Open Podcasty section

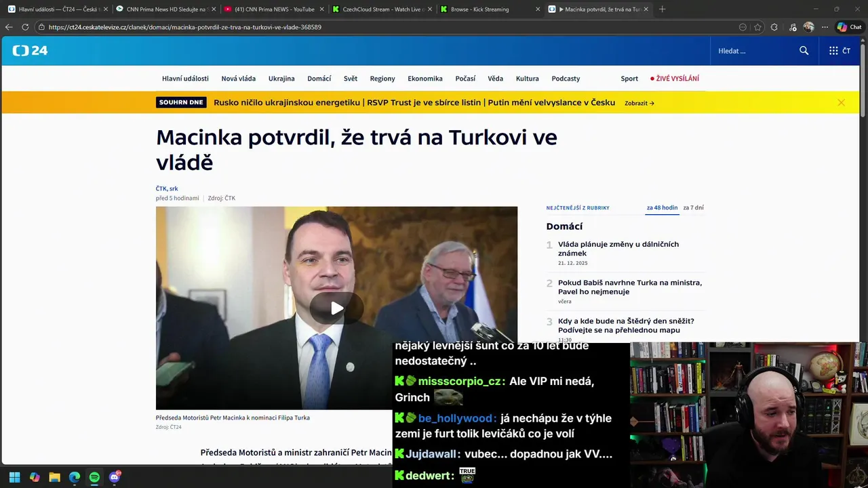pyautogui.click(x=566, y=79)
